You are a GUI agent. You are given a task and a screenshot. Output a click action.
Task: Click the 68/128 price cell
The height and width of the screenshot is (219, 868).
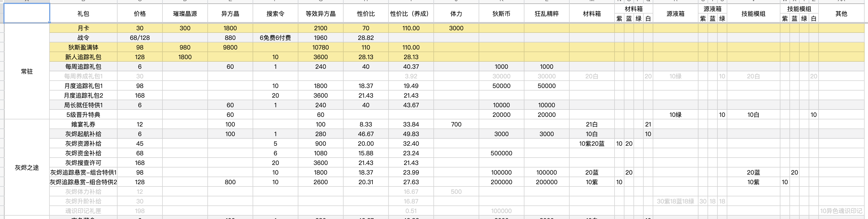coord(140,38)
